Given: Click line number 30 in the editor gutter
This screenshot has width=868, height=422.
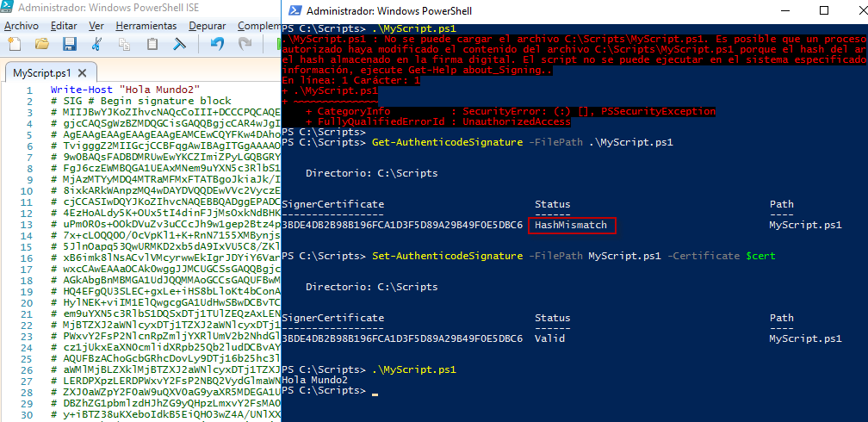Looking at the screenshot, I should tap(28, 415).
